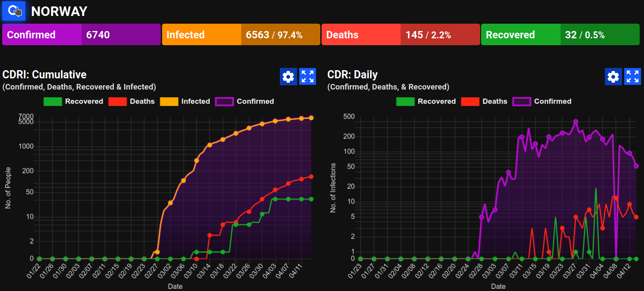Toggle Confirmed series in Daily chart legend
Screen dimensions: 644x291
point(542,102)
